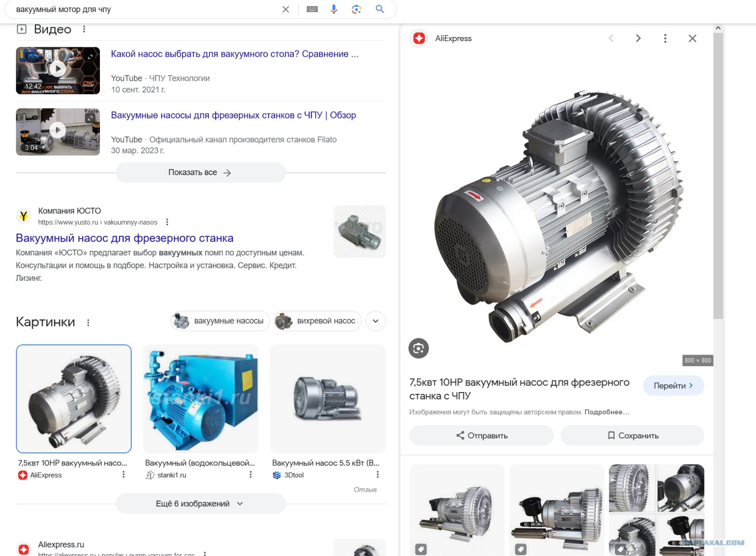
Task: Play the 12:42 vacuum table video thumbnail
Action: point(58,71)
